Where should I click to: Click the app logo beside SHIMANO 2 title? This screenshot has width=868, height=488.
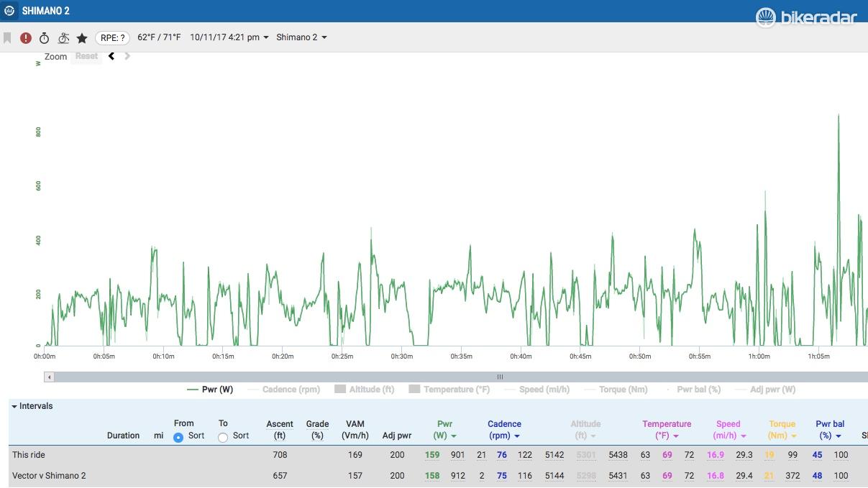point(10,11)
